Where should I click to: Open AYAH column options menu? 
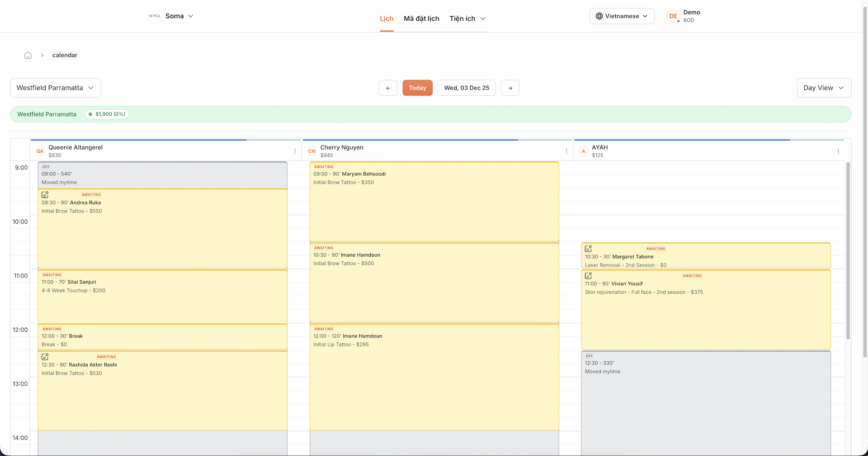[x=838, y=151]
